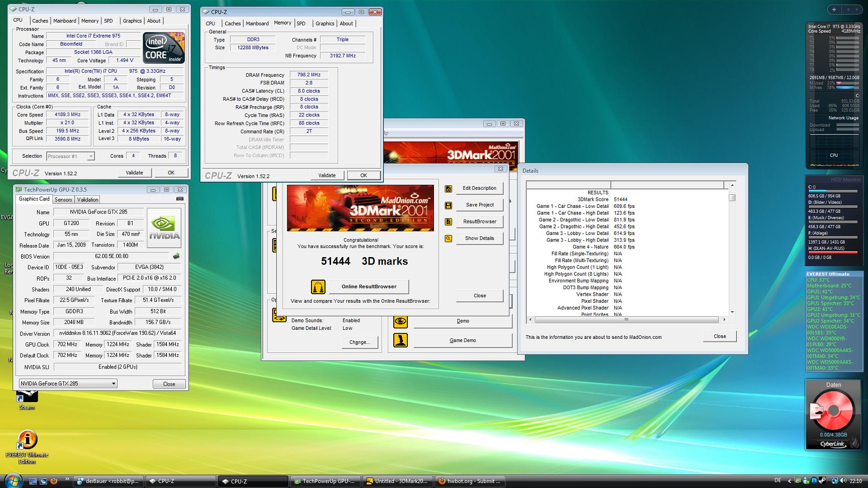Click the EVEREST CPU temperature line
868x488 pixels.
point(818,280)
